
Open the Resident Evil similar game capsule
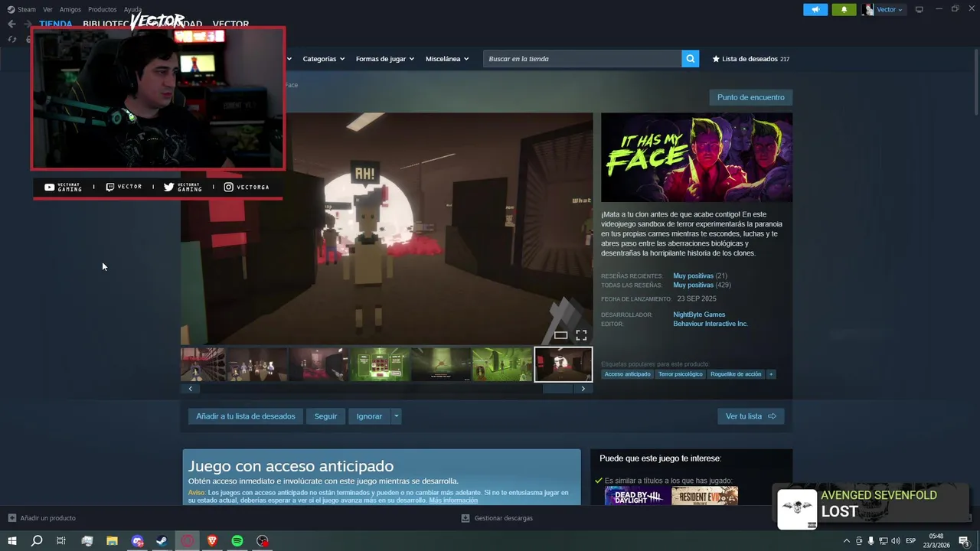pos(705,497)
